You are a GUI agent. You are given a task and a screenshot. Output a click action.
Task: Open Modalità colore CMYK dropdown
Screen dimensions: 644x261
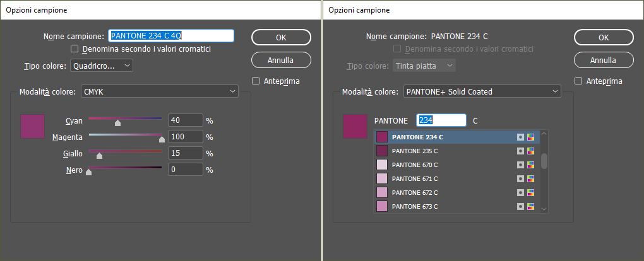point(160,91)
